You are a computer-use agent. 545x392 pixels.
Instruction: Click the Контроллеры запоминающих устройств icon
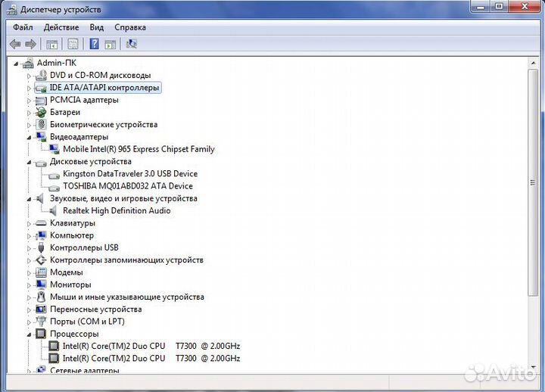point(41,260)
